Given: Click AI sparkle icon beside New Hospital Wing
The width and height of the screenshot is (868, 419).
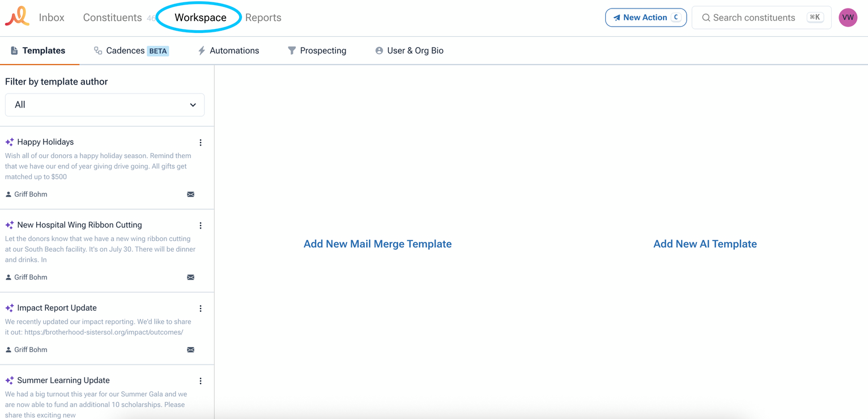Looking at the screenshot, I should 10,225.
